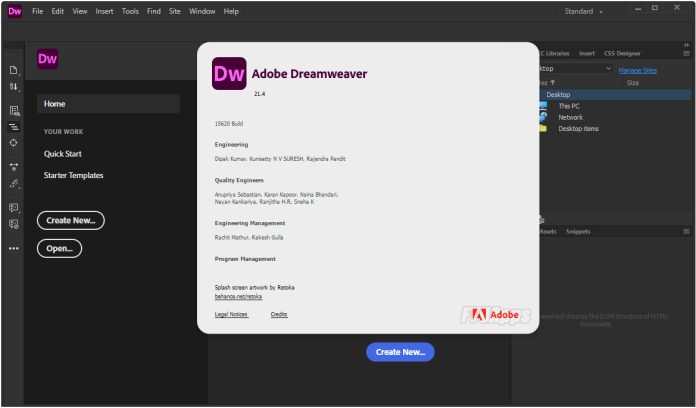The height and width of the screenshot is (408, 696).
Task: Click the Adobe Dreamweaver title text
Action: pos(309,74)
